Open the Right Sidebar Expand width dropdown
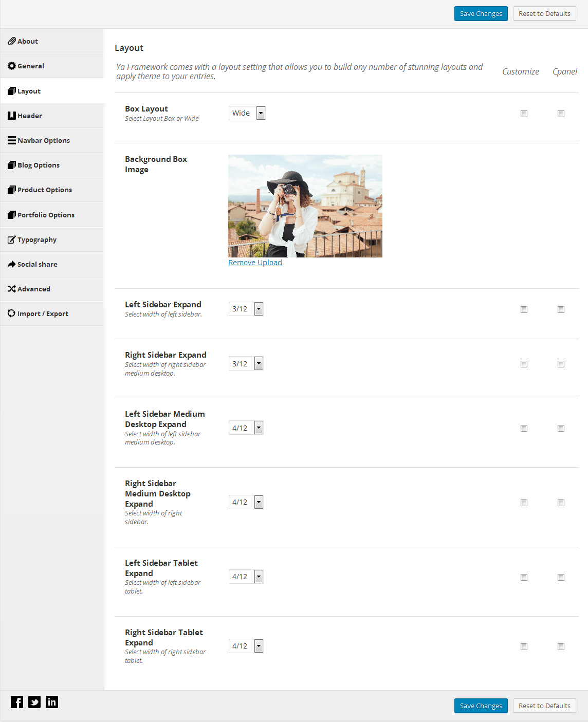This screenshot has height=722, width=588. click(x=246, y=364)
